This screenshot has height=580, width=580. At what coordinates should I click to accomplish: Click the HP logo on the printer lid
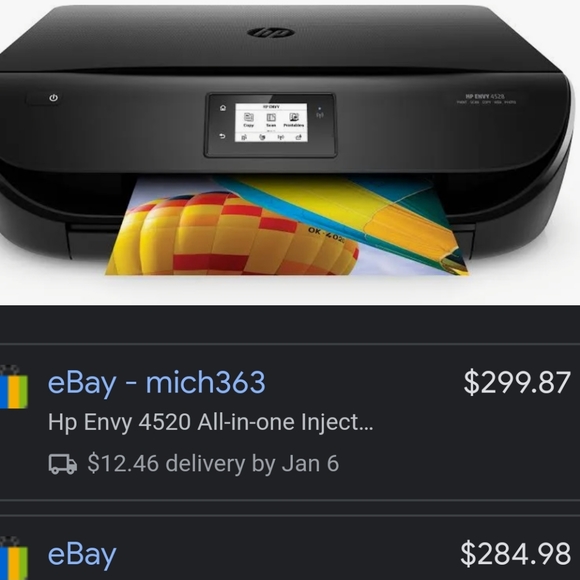(x=271, y=33)
